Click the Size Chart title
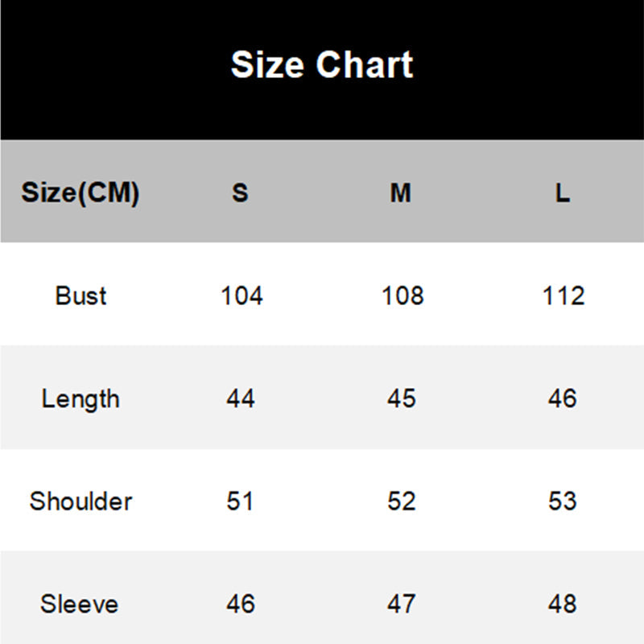644x644 pixels. coord(322,64)
